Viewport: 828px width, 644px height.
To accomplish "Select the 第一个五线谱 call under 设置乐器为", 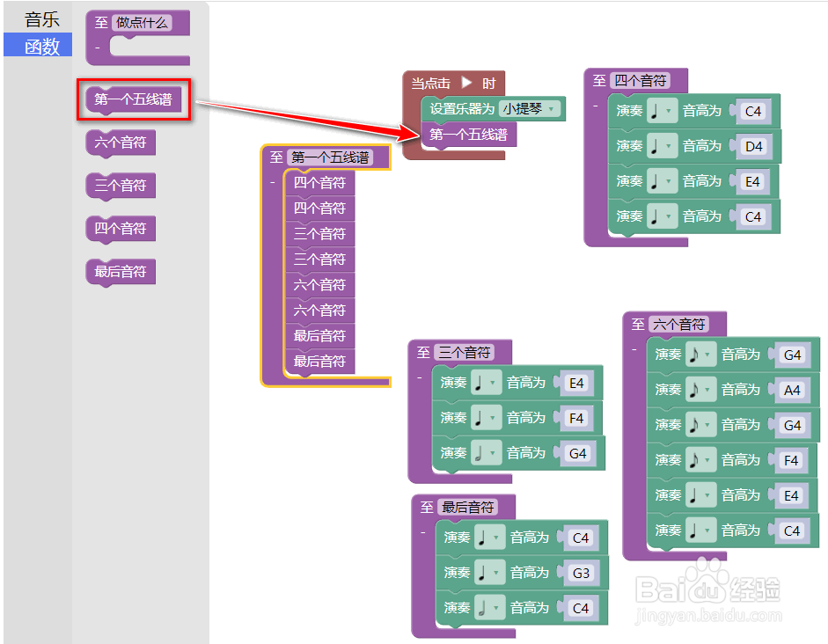I will point(468,135).
